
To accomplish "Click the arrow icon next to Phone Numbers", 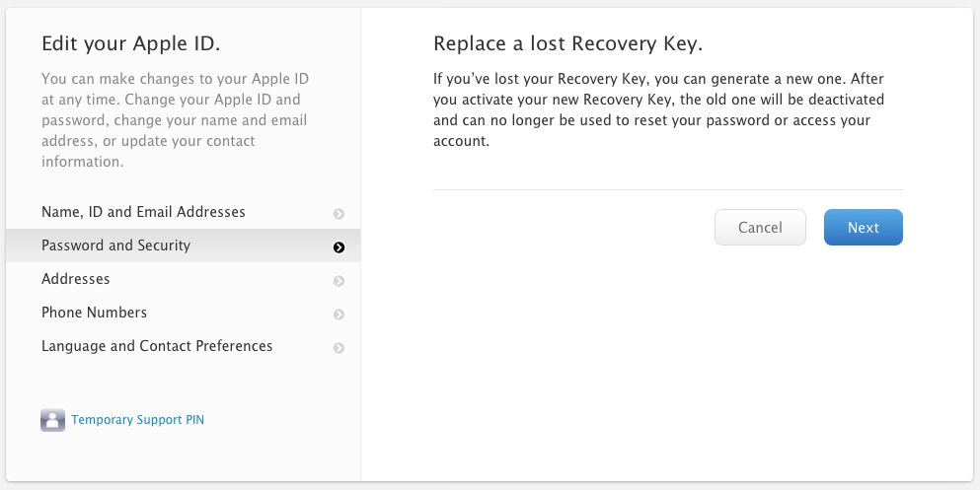I will coord(339,315).
